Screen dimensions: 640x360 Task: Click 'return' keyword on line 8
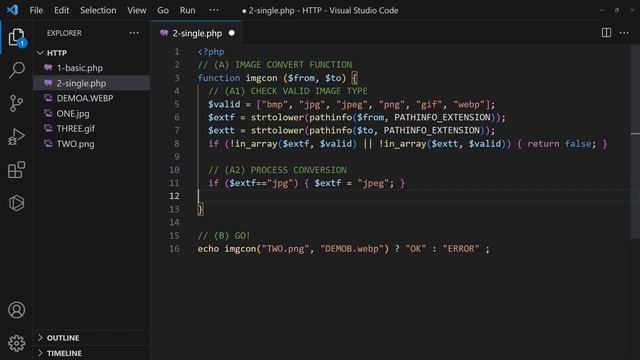(x=543, y=144)
